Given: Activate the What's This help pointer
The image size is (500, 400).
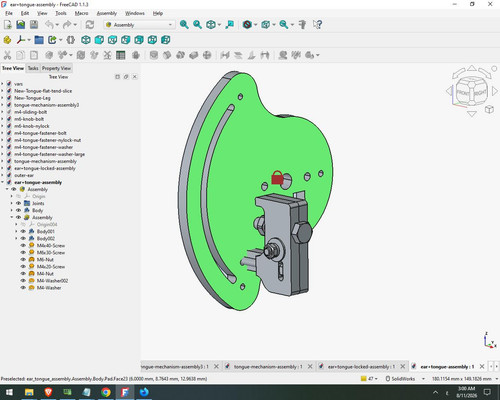Looking at the screenshot, I should [317, 25].
